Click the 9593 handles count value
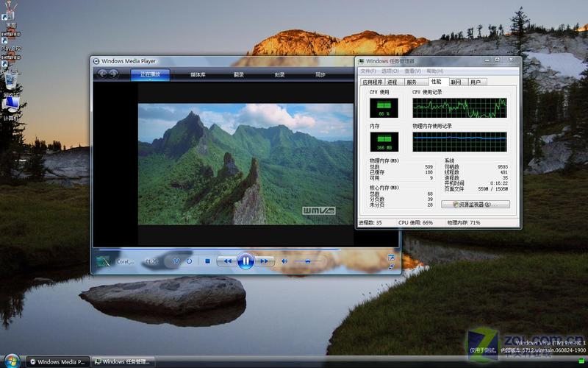The width and height of the screenshot is (588, 368). click(x=503, y=167)
